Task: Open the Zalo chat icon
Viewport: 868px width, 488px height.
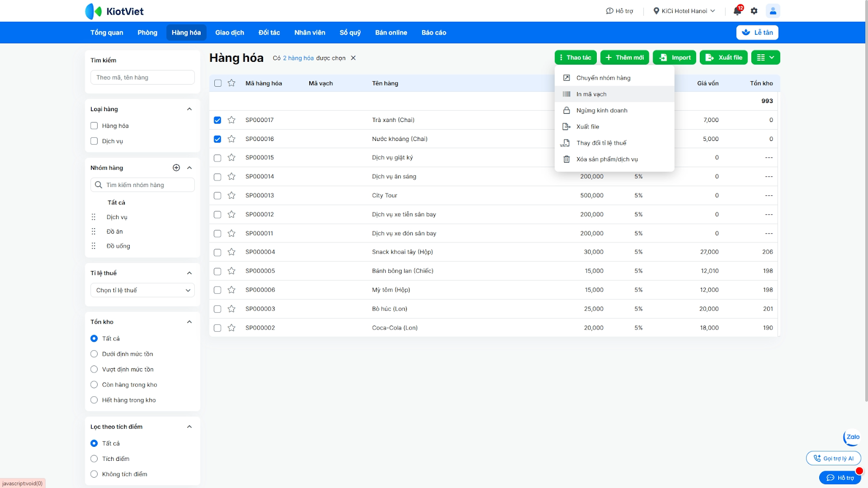Action: [852, 437]
